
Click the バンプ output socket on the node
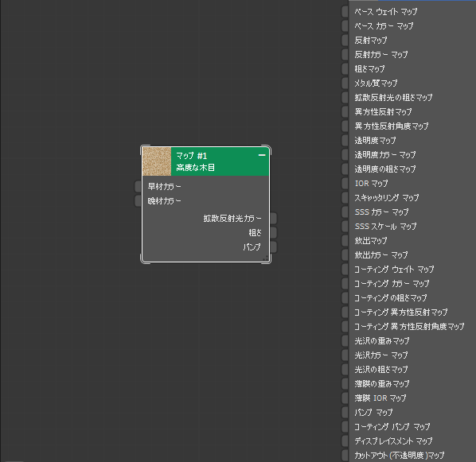click(273, 247)
